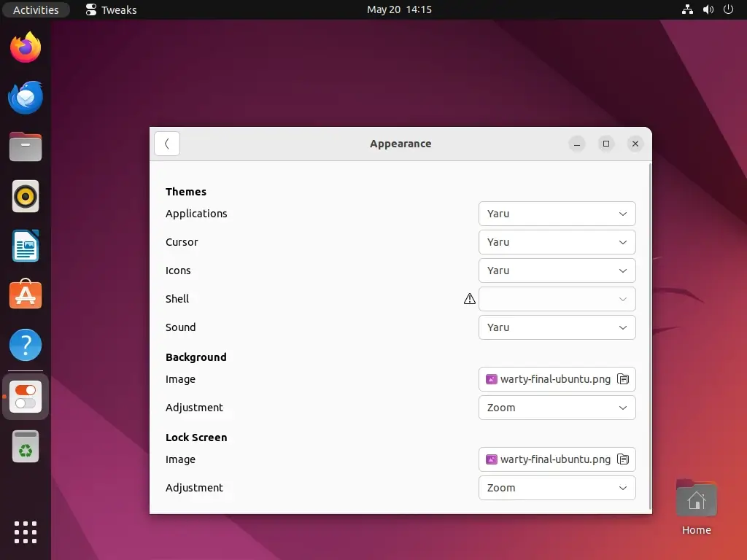Image resolution: width=747 pixels, height=560 pixels.
Task: Open the Applications theme dropdown
Action: 557,214
